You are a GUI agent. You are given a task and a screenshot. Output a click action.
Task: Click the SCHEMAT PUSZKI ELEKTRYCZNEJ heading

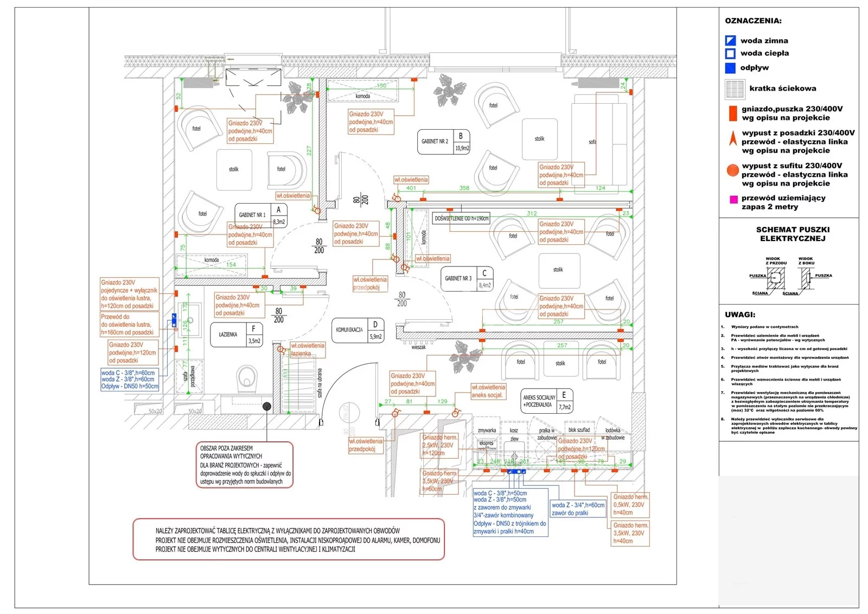pyautogui.click(x=793, y=234)
